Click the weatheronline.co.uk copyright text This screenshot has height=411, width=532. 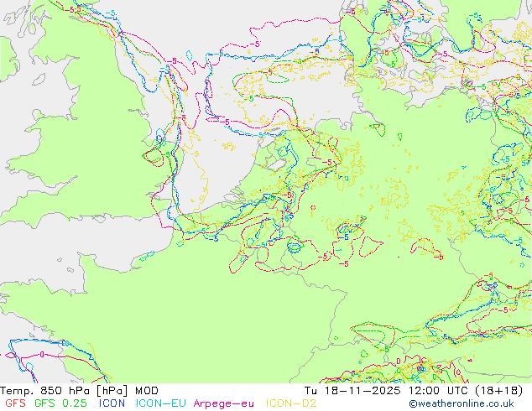[x=462, y=404]
